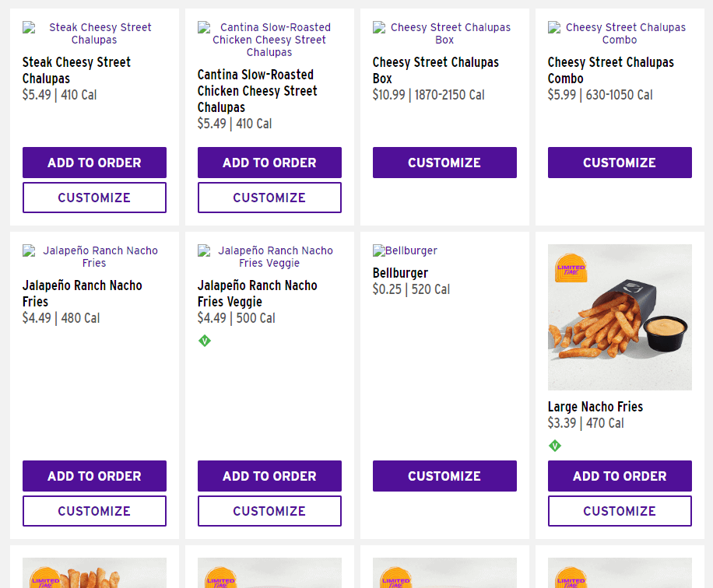Image resolution: width=713 pixels, height=588 pixels.
Task: Click the Steak Cheesy Street Chalupas image placeholder
Action: [94, 33]
